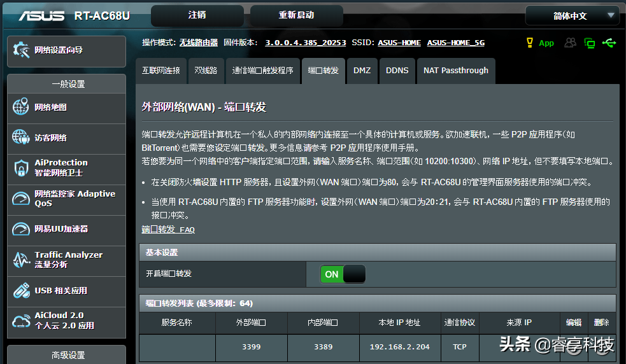Open the DDNS tab
The image size is (626, 364).
[x=397, y=71]
